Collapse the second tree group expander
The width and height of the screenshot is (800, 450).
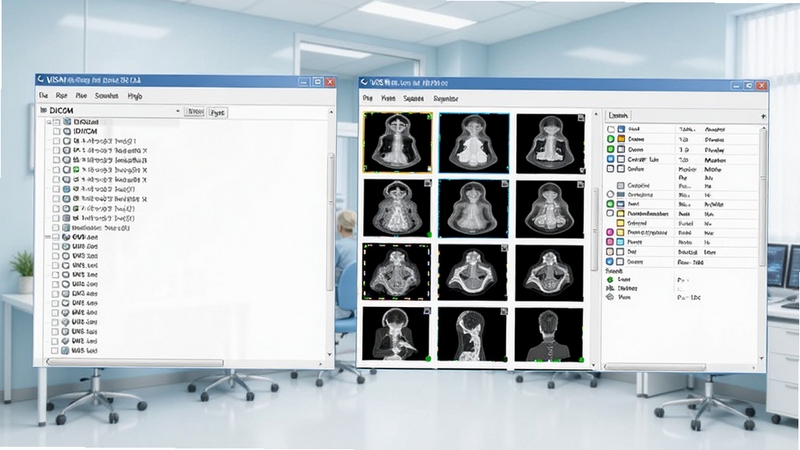tap(47, 237)
